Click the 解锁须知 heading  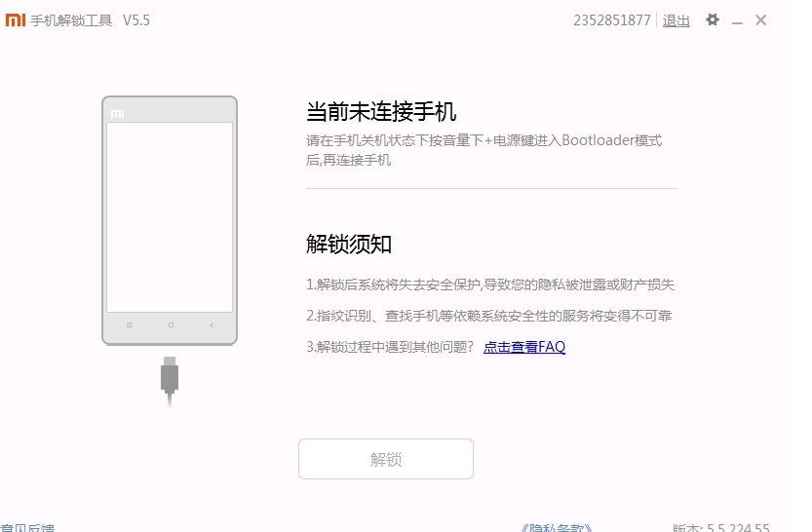tap(349, 245)
